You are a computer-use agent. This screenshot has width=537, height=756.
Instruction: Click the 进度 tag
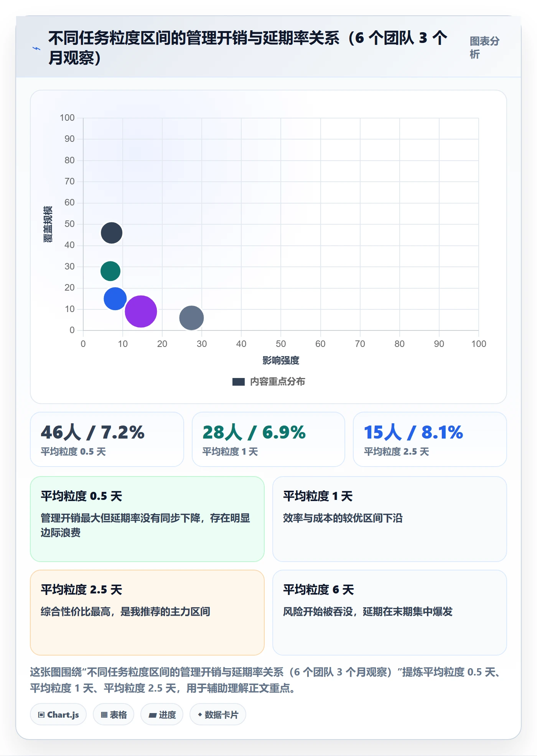[162, 715]
